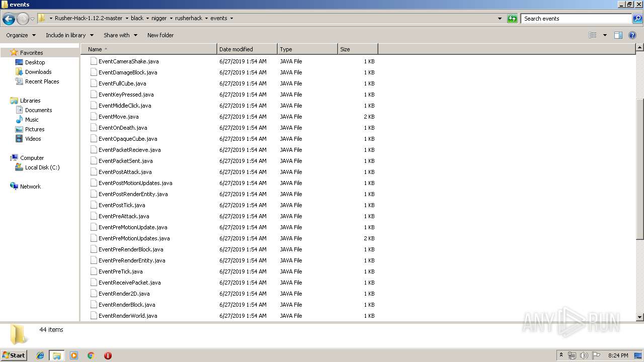Click the search magnifier icon
The image size is (644, 362).
coord(637,19)
